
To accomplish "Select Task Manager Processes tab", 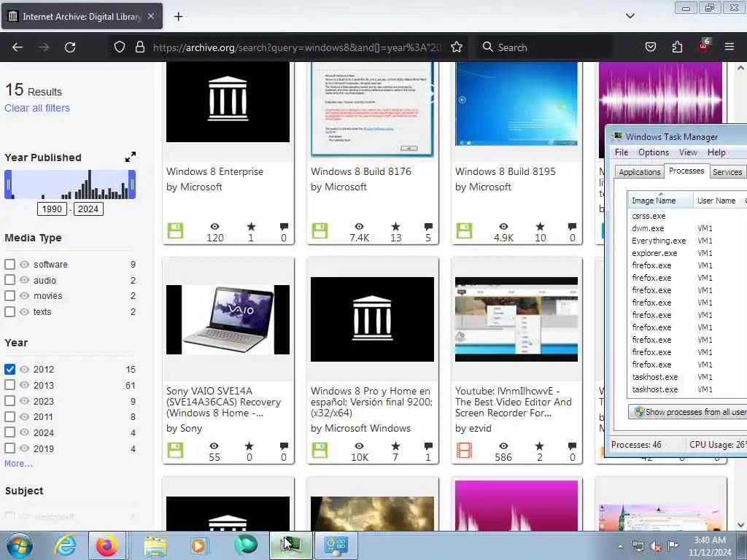I will coord(686,171).
